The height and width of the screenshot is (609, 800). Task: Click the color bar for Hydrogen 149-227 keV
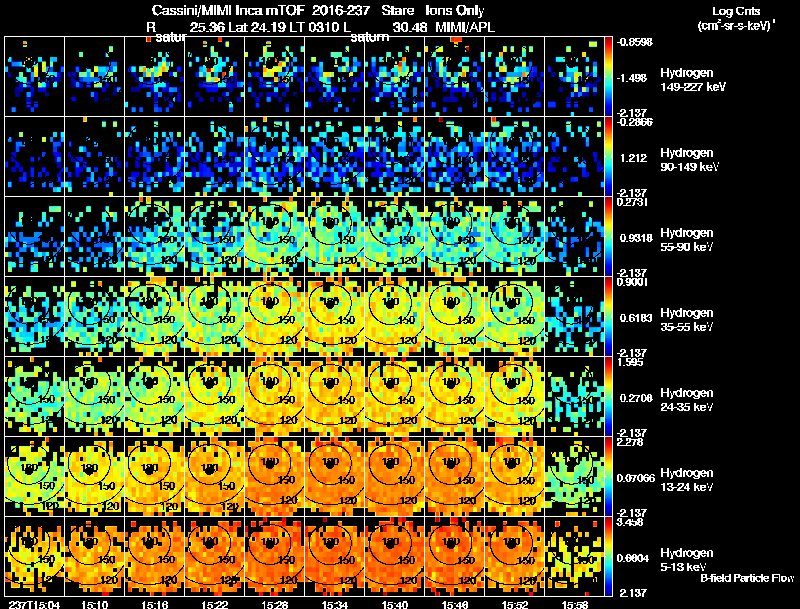(608, 76)
